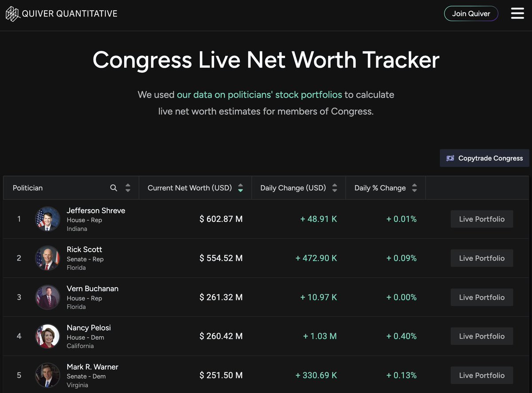Sort by Current Net Worth arrows
The height and width of the screenshot is (393, 532).
coord(240,188)
